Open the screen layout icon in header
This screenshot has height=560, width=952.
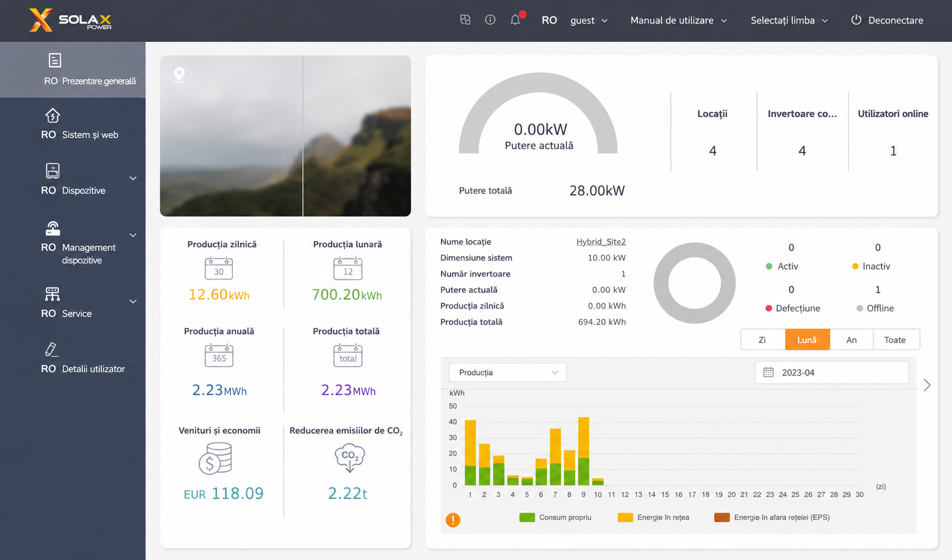tap(465, 20)
